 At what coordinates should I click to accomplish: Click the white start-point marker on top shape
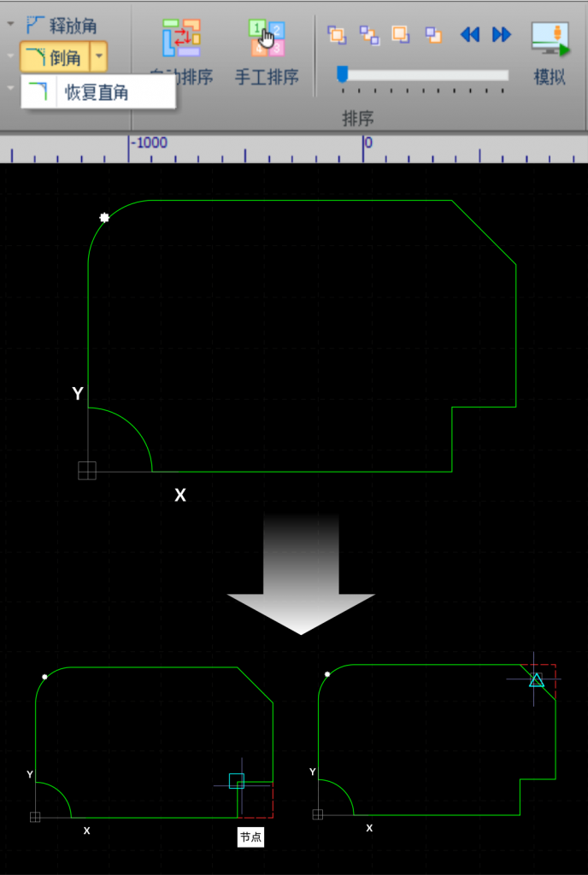104,218
